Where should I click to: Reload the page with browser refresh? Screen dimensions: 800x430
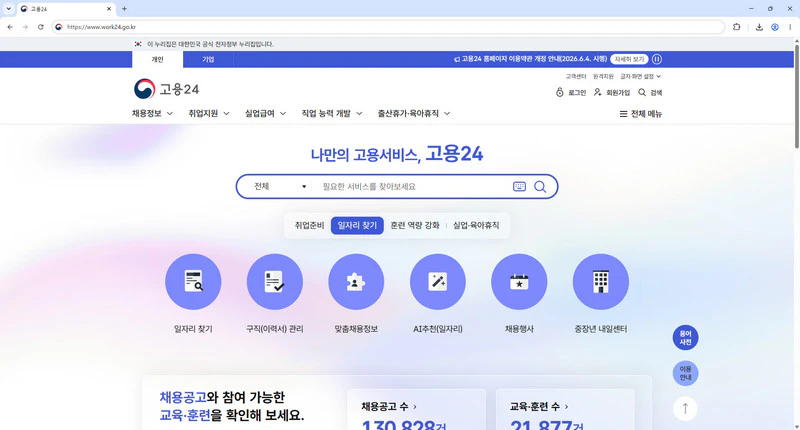41,27
